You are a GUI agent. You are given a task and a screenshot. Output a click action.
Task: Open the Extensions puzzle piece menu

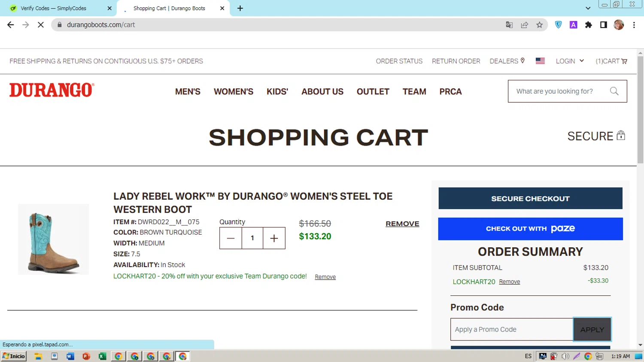(x=588, y=25)
